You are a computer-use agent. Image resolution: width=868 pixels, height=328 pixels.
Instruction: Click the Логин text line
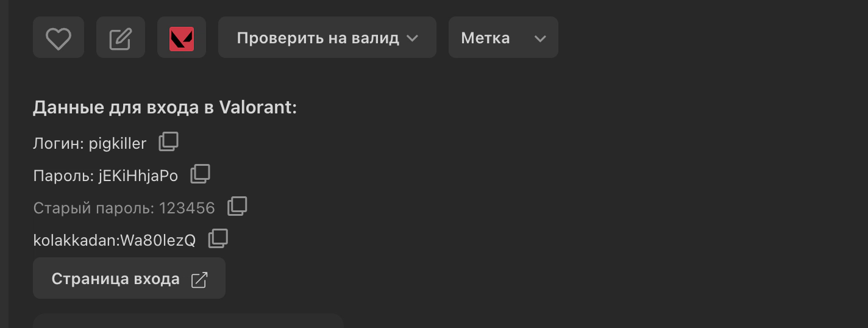90,144
